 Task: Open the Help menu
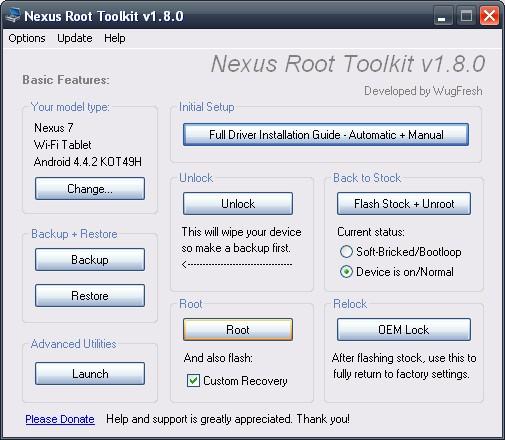[115, 38]
